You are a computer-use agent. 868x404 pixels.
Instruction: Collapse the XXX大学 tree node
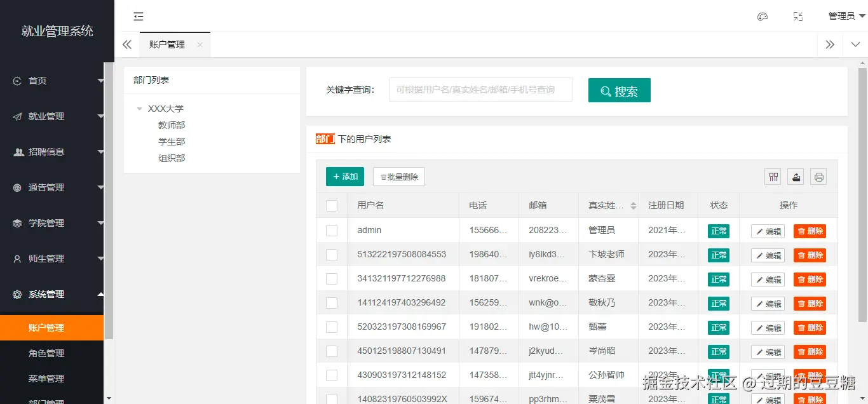click(140, 108)
